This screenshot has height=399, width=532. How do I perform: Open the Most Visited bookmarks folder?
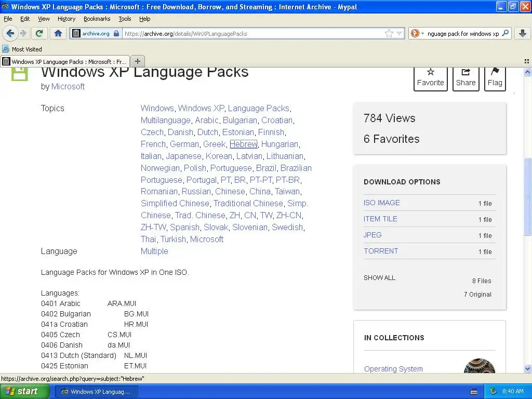click(x=22, y=49)
